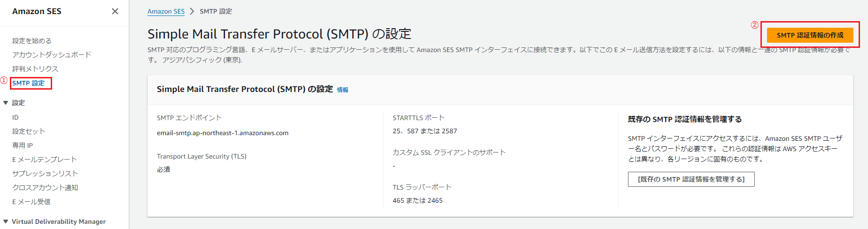The height and width of the screenshot is (229, 868).
Task: Select クロスアカウント通知 item
Action: 45,188
